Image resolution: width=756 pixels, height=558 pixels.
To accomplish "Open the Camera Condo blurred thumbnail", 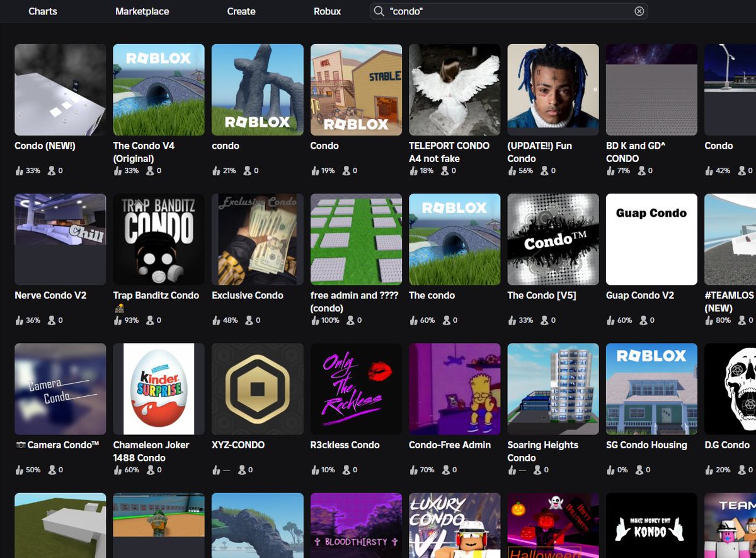I will click(x=60, y=389).
